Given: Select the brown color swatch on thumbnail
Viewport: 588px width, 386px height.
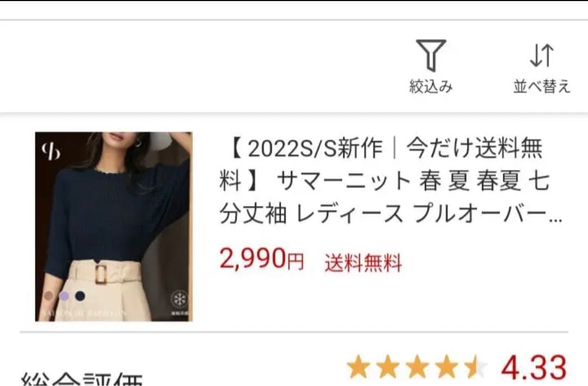Looking at the screenshot, I should click(49, 296).
